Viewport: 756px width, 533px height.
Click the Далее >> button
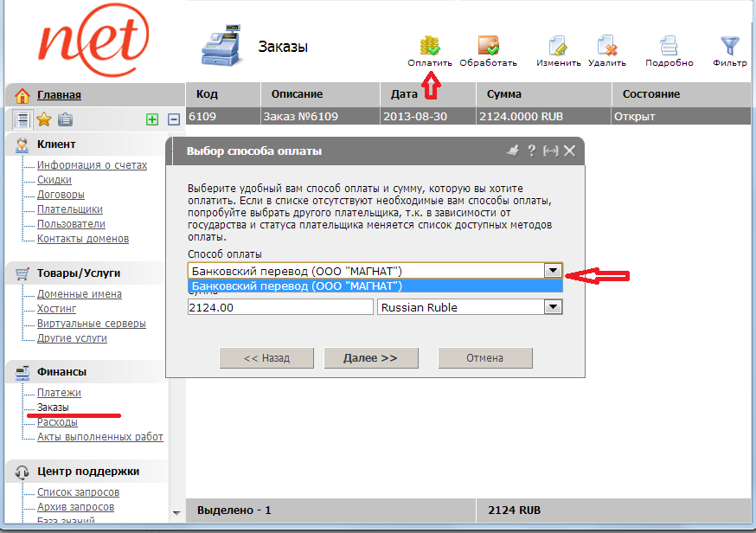click(x=369, y=358)
